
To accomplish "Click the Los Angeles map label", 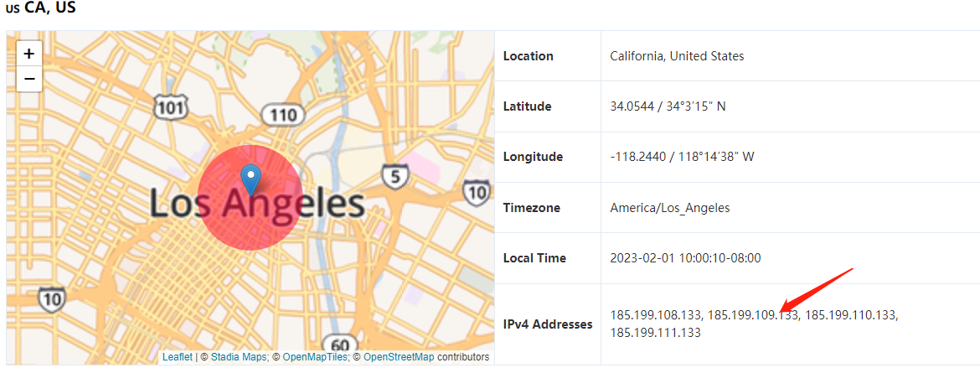I will (x=256, y=205).
